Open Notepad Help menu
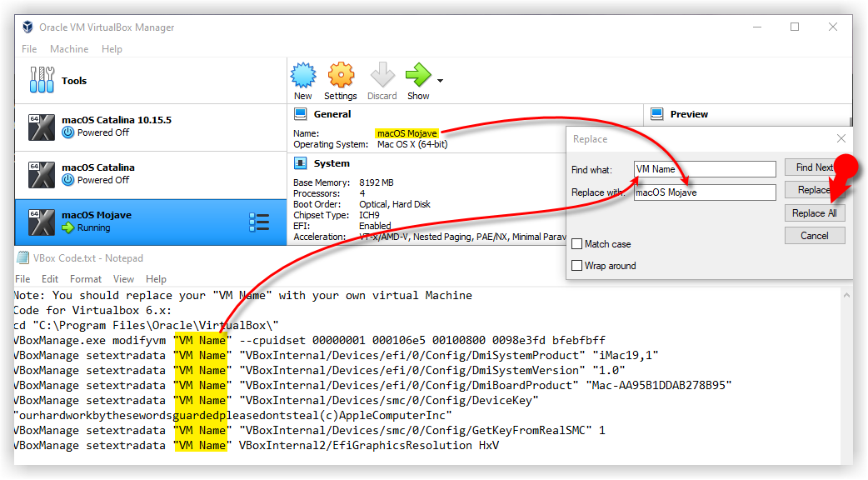Image resolution: width=868 pixels, height=480 pixels. point(156,279)
